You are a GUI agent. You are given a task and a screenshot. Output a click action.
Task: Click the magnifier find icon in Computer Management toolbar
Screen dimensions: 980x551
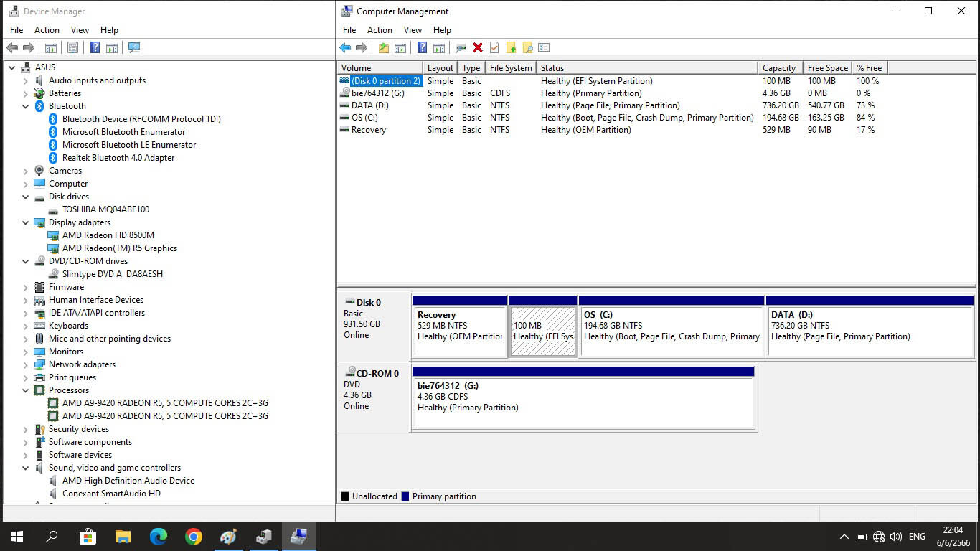(527, 48)
